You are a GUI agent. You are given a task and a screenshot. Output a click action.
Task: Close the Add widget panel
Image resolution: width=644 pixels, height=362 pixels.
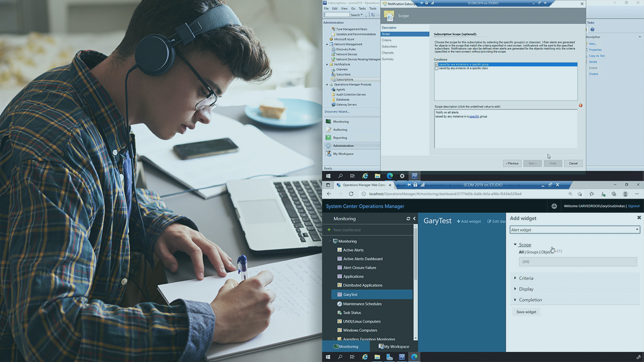pos(639,218)
